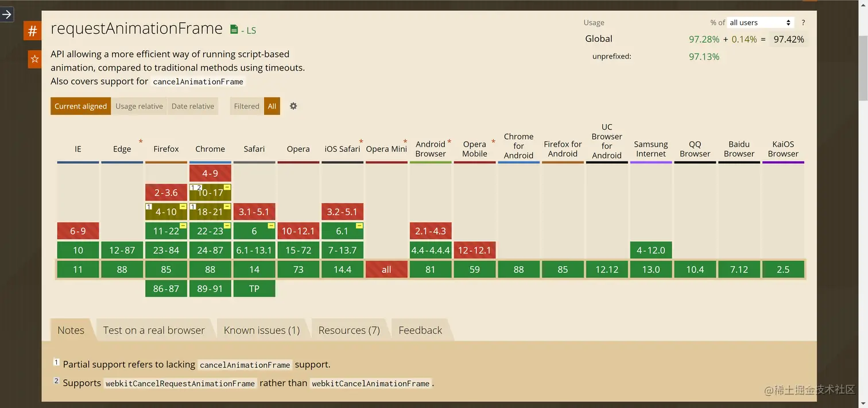The height and width of the screenshot is (408, 868).
Task: Click the IE 11 current version cell
Action: pyautogui.click(x=78, y=270)
